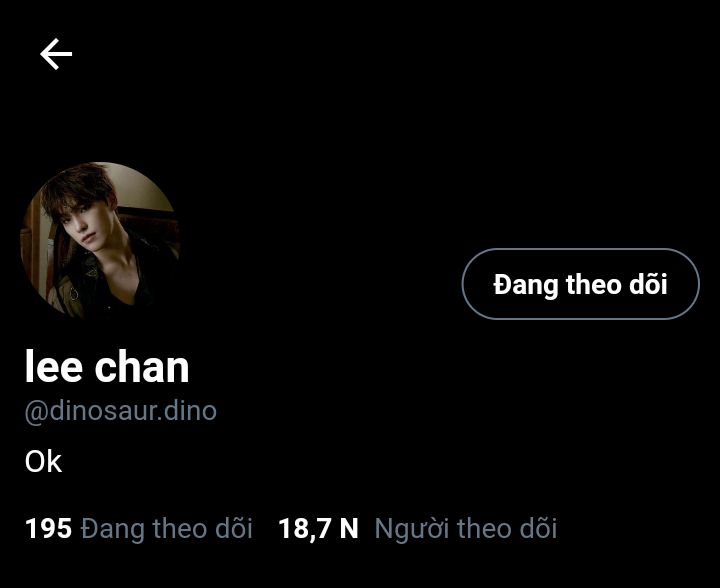Viewport: 720px width, 588px height.
Task: View followers via Người theo dõi label
Action: (x=466, y=528)
